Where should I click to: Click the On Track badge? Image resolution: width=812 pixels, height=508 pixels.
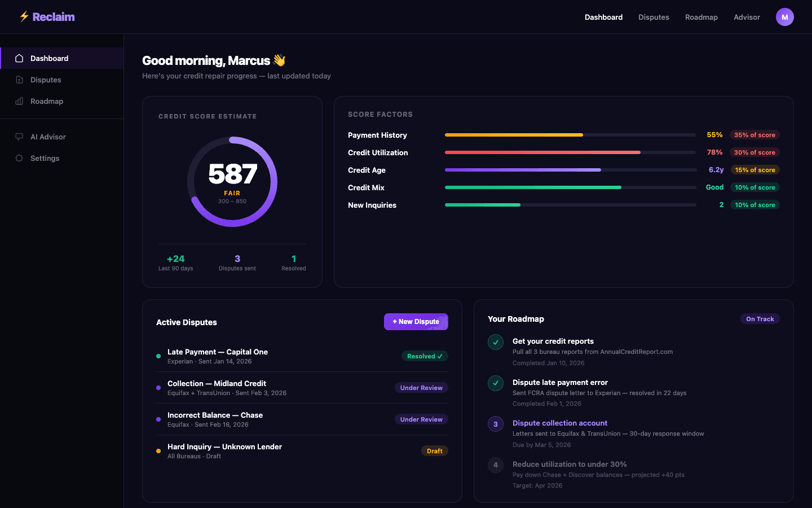coord(760,318)
